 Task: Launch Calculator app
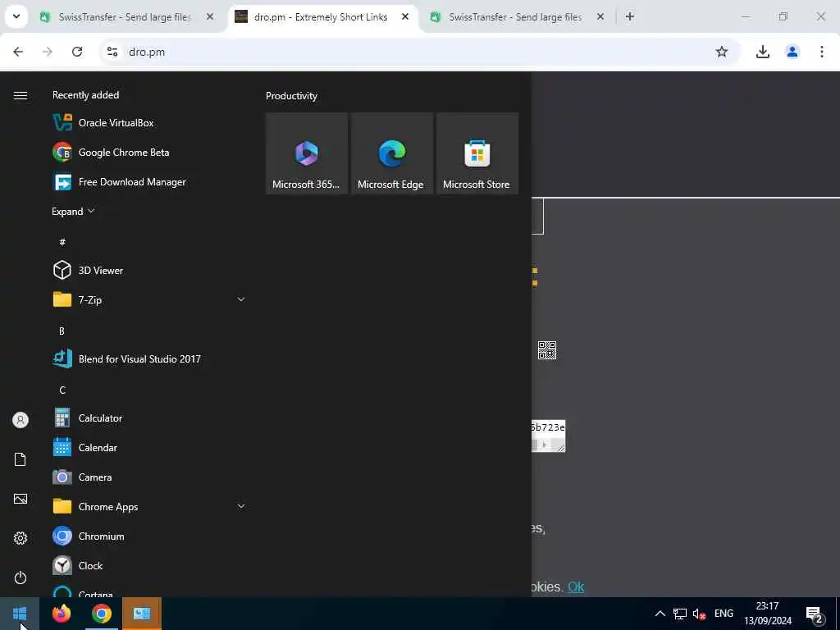tap(149, 418)
